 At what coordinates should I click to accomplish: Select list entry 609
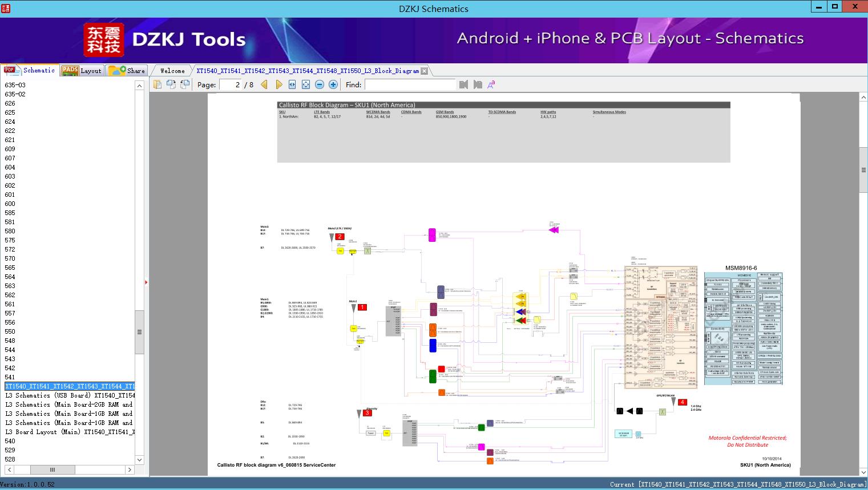[10, 149]
